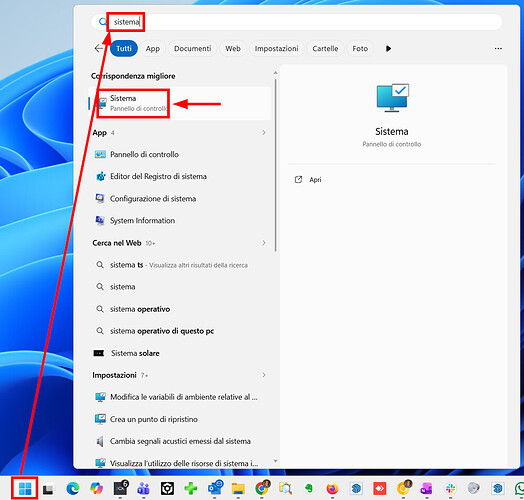Click the scroll-down arrow of results list
The height and width of the screenshot is (500, 524).
276,461
